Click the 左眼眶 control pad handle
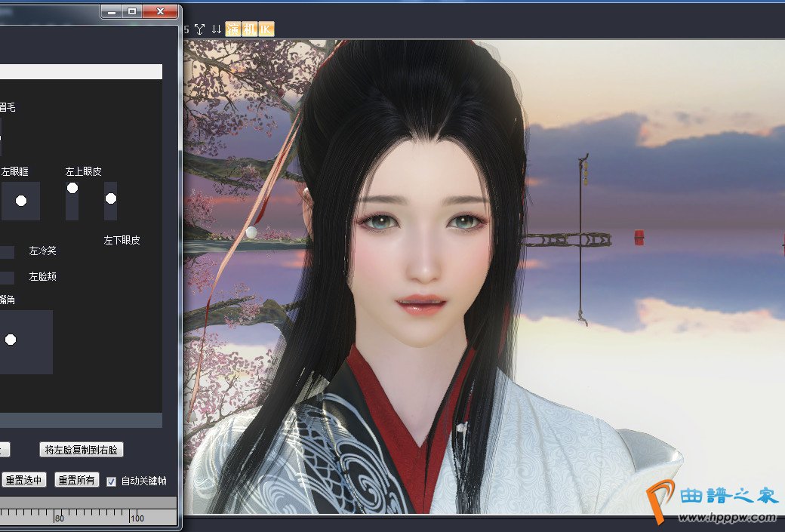 tap(21, 201)
